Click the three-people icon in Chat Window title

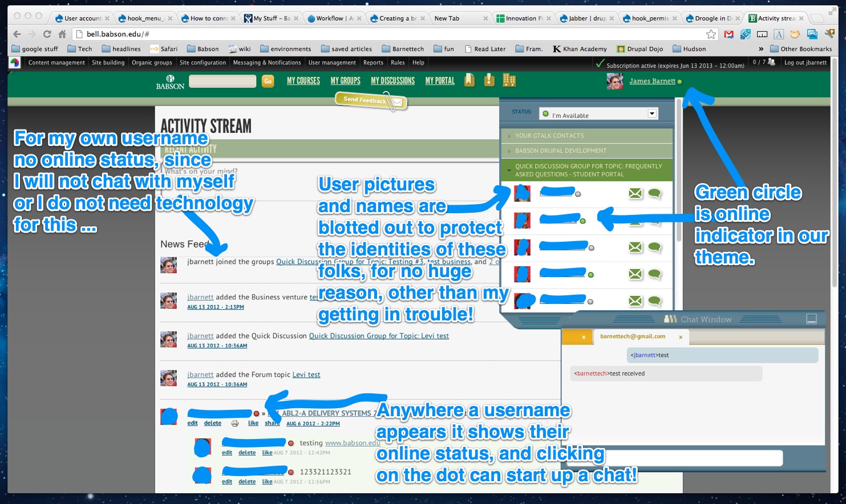(x=670, y=319)
